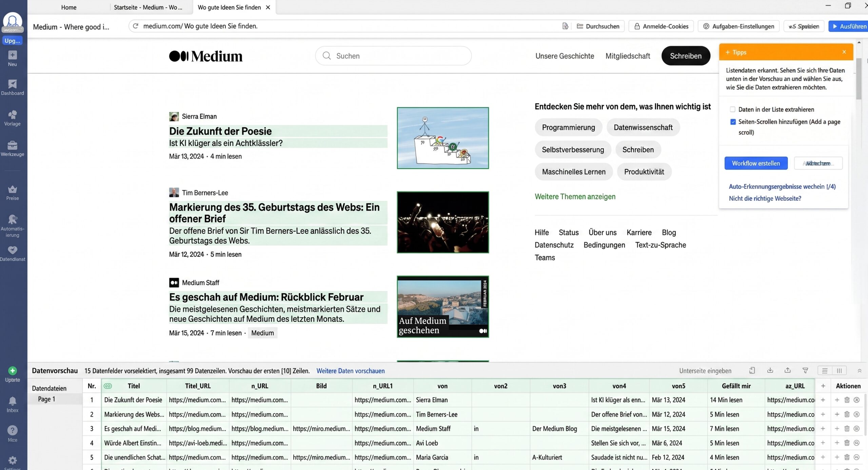The width and height of the screenshot is (868, 470).
Task: Collapse the Datenvorschau panel with double chevron
Action: coord(859,371)
